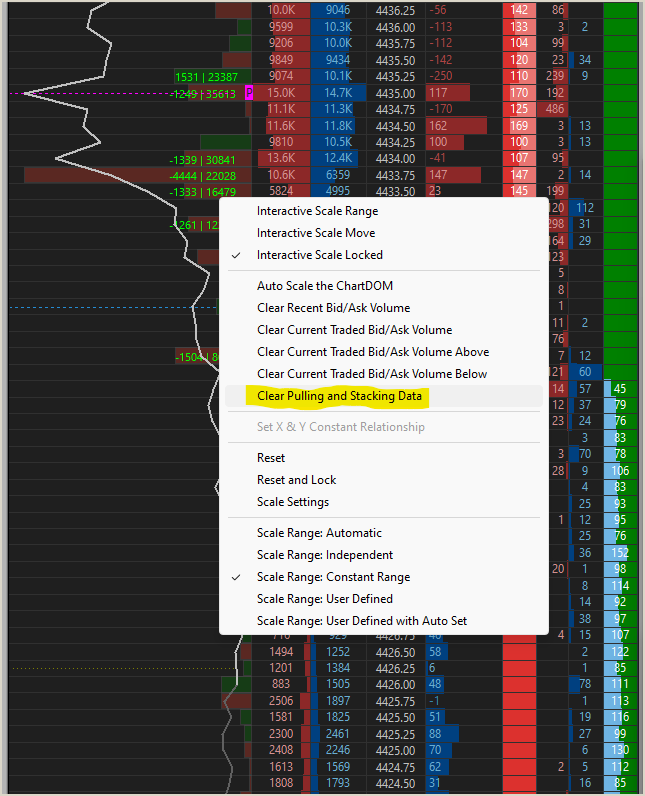
Task: Click value 486 at 4434.75
Action: [x=555, y=109]
